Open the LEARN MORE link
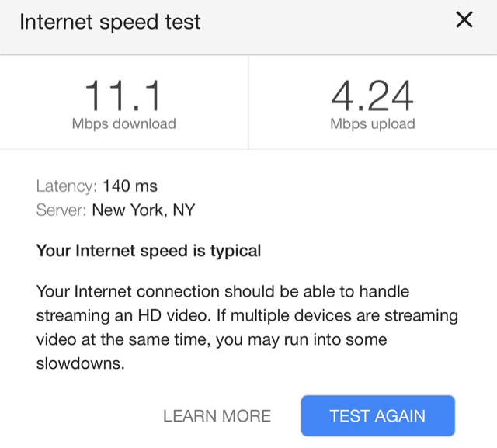 (217, 416)
